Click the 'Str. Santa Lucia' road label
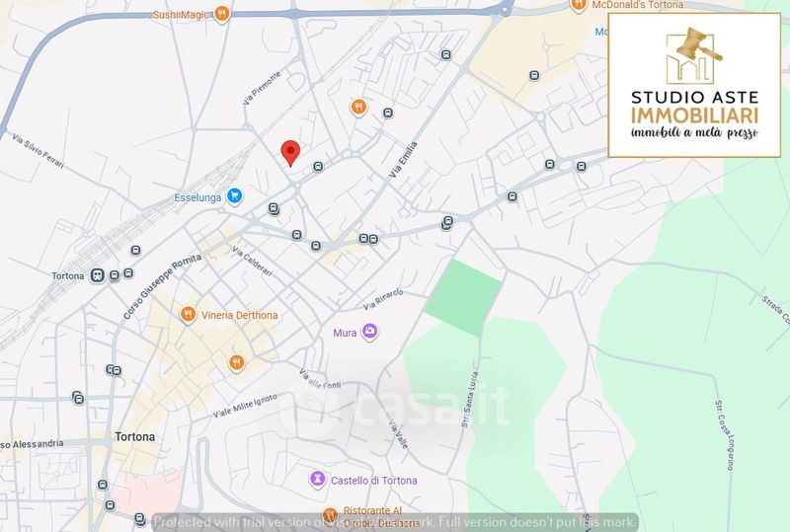 click(470, 400)
